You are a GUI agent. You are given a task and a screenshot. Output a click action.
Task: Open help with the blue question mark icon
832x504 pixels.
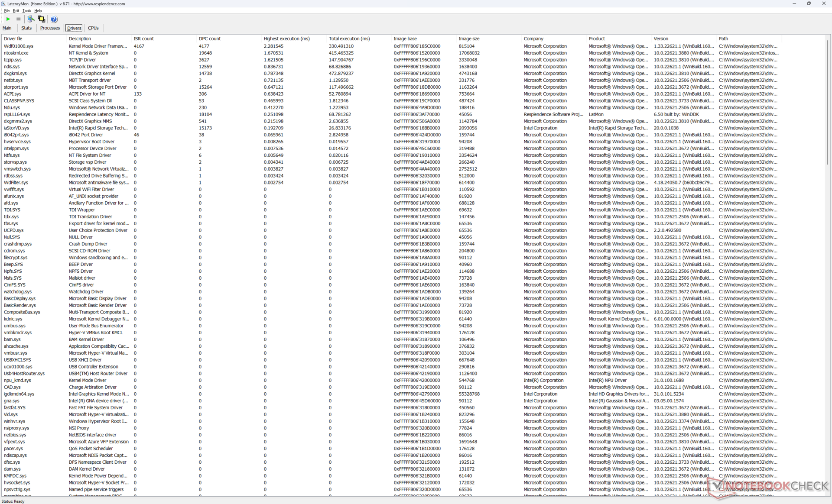(54, 19)
